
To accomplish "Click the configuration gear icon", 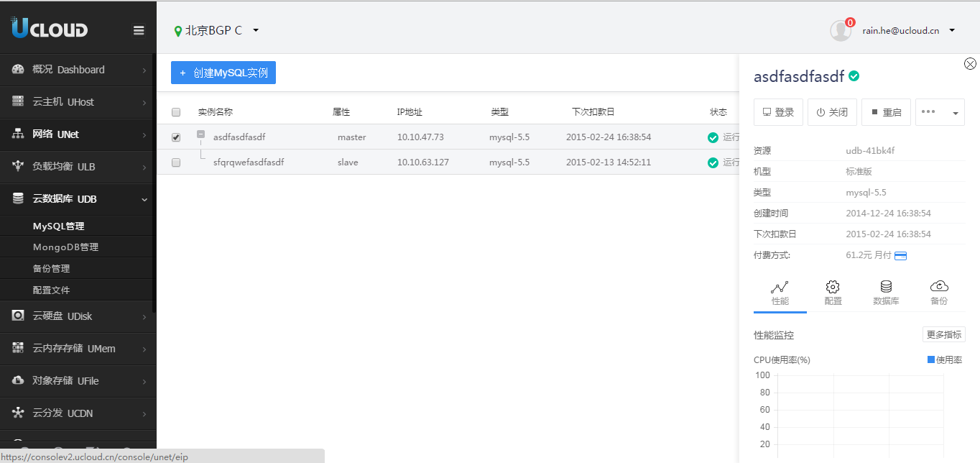I will coord(833,287).
